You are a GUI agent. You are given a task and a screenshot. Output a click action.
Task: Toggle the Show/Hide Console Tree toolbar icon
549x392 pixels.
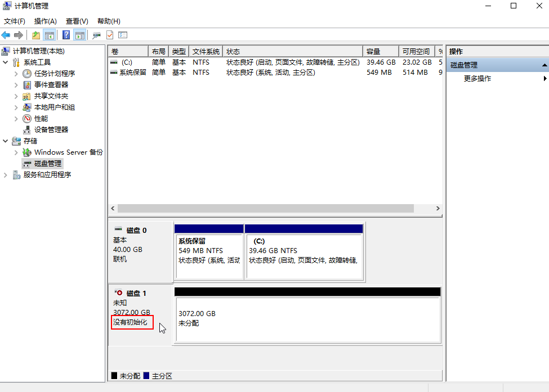[50, 35]
